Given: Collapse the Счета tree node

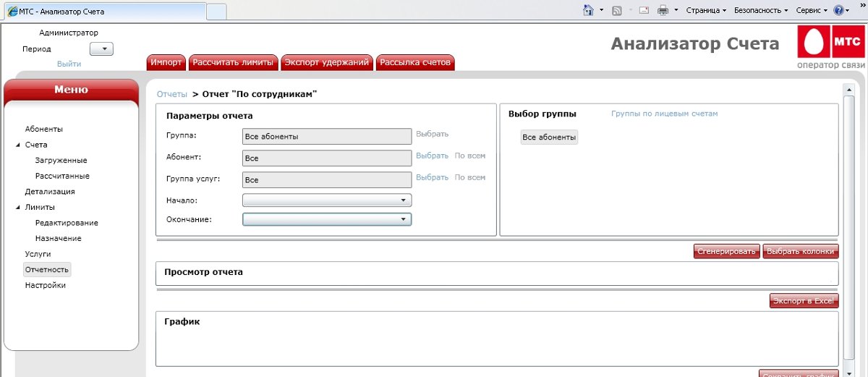Looking at the screenshot, I should (18, 145).
